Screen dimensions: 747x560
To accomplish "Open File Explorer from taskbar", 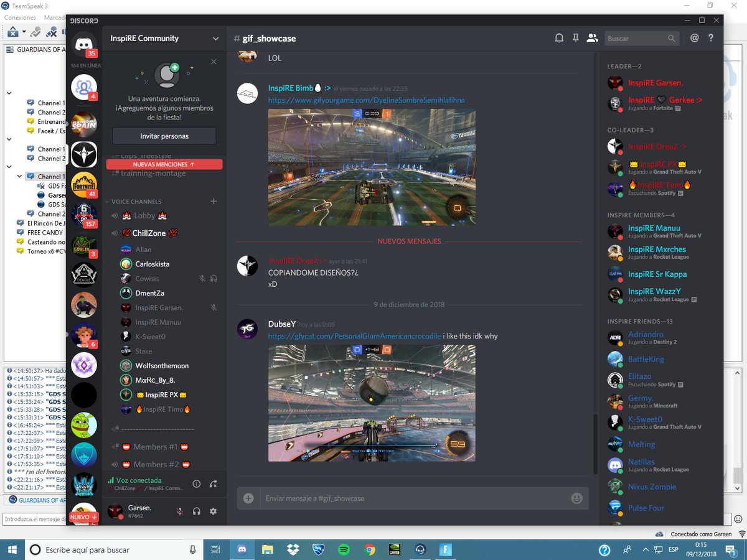I will point(268,550).
